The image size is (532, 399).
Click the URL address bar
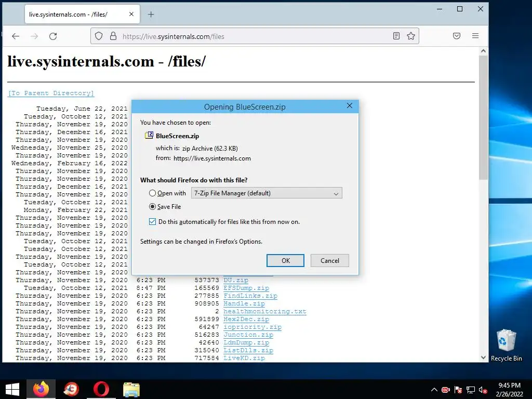pos(255,36)
